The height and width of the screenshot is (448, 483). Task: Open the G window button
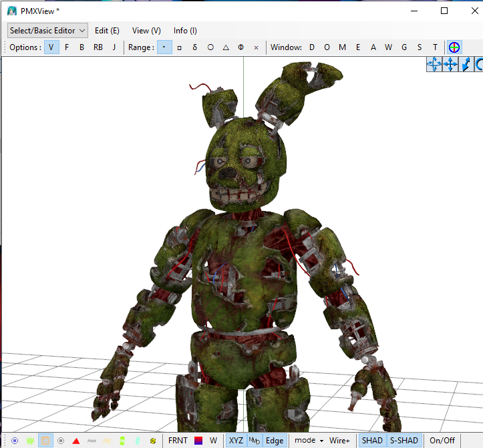404,47
